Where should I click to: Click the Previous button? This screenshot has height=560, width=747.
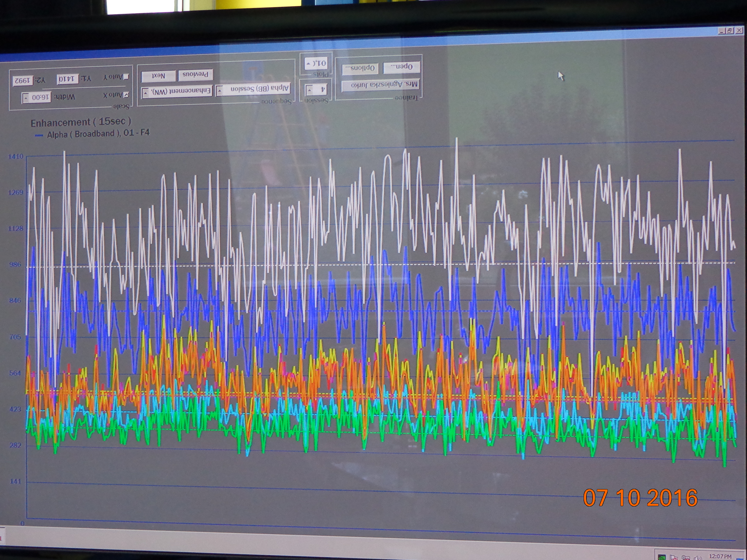pyautogui.click(x=195, y=75)
